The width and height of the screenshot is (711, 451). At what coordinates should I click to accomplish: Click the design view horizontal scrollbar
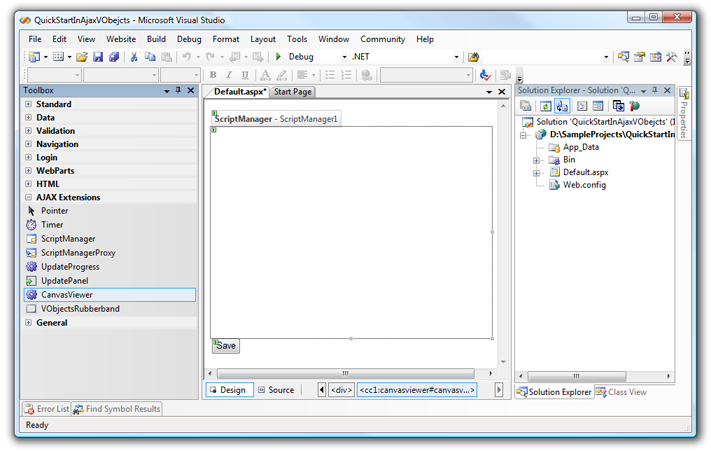pos(350,373)
